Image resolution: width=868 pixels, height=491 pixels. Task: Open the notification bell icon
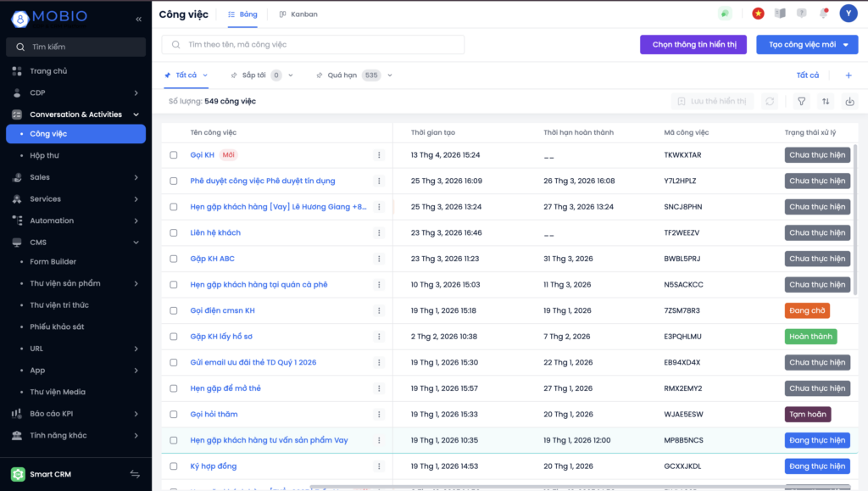[x=824, y=14]
